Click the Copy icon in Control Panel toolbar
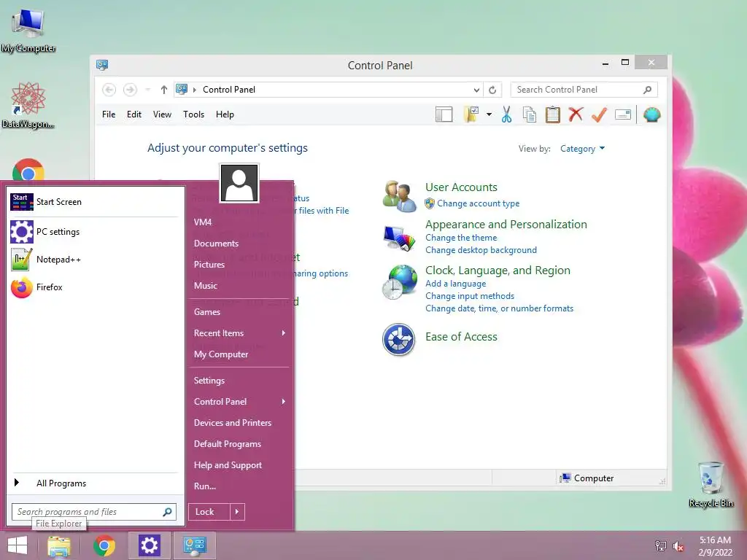This screenshot has height=560, width=747. (530, 114)
